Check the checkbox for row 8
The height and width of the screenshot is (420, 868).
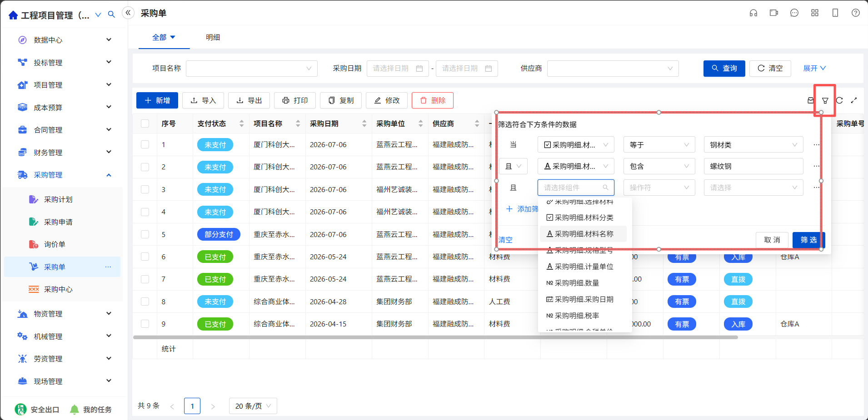tap(145, 301)
